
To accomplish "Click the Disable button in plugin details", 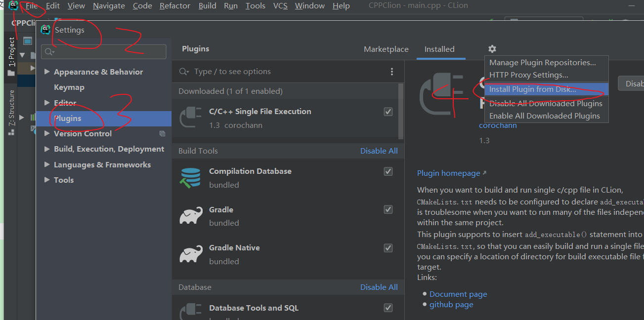I will (631, 83).
